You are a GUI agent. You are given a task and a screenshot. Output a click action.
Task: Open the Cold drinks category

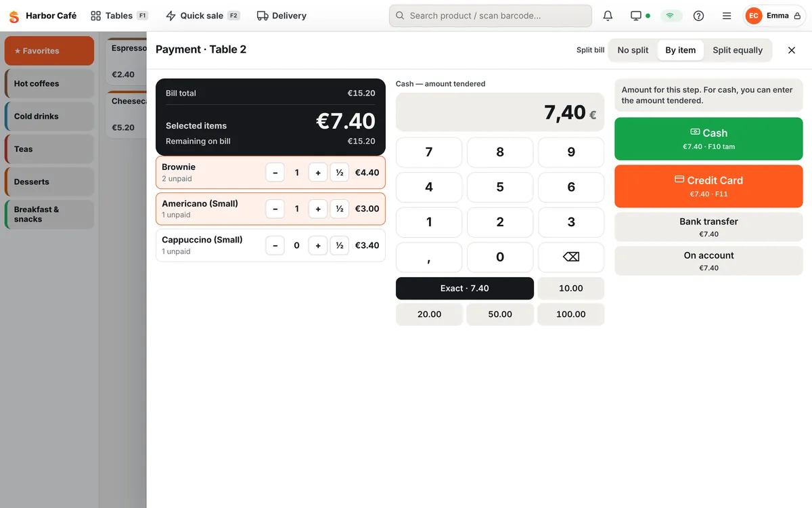(49, 117)
